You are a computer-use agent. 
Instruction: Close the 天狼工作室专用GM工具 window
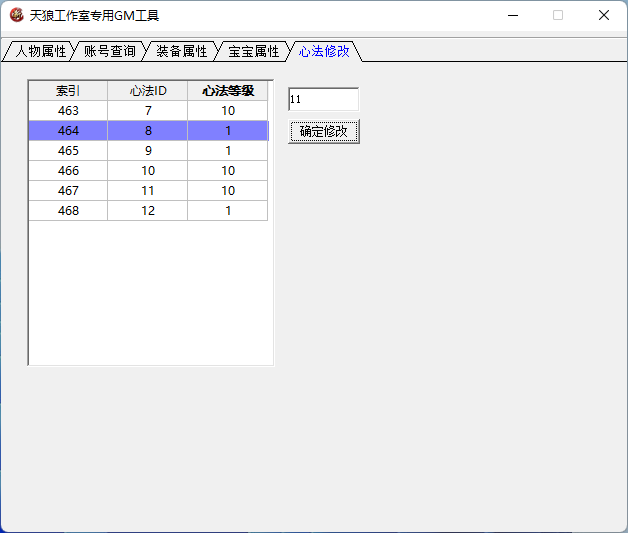pos(604,15)
